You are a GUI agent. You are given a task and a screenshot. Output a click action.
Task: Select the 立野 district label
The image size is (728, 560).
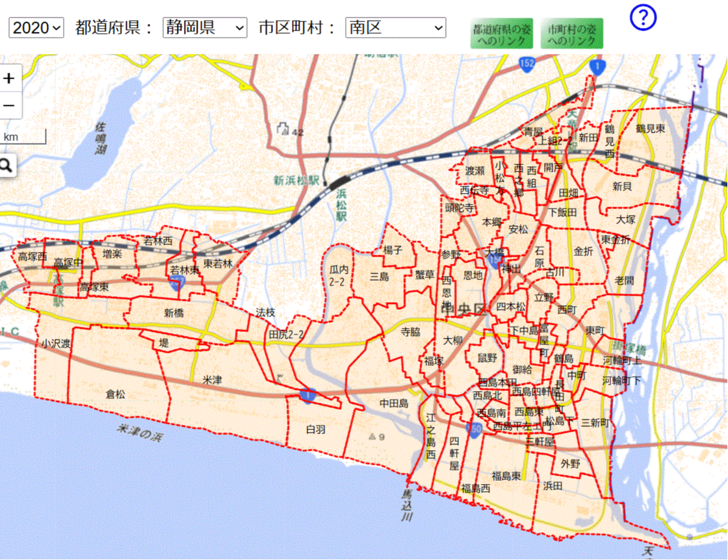(x=543, y=298)
